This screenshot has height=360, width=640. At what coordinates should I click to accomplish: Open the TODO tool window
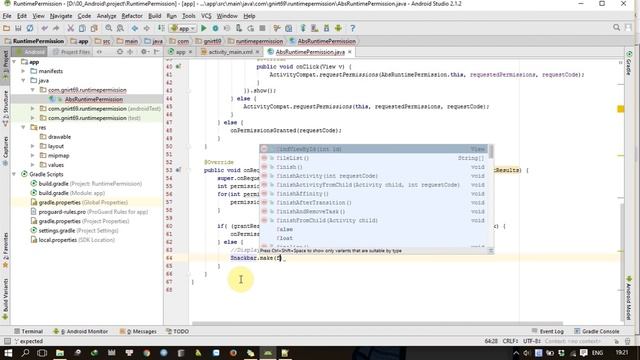coord(177,331)
